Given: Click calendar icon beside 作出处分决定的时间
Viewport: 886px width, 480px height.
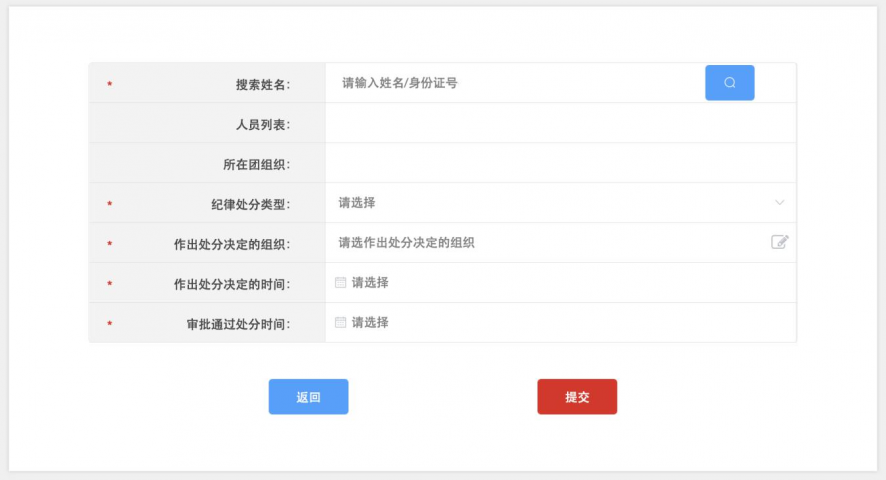Looking at the screenshot, I should [340, 283].
